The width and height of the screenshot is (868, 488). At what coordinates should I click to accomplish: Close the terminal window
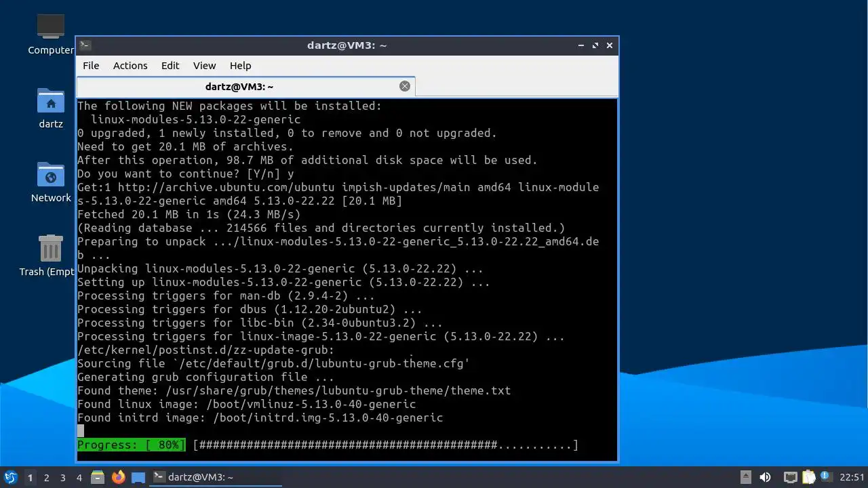(610, 45)
